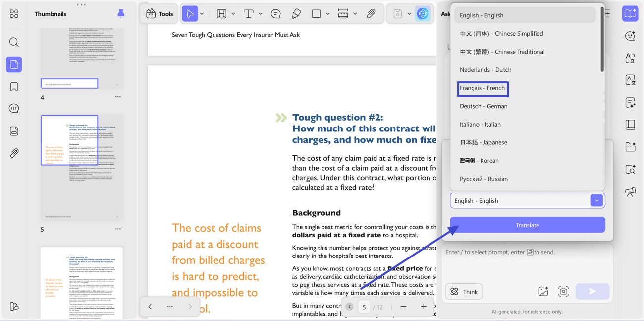Image resolution: width=644 pixels, height=321 pixels.
Task: Expand the English - English language combo box
Action: [x=528, y=201]
